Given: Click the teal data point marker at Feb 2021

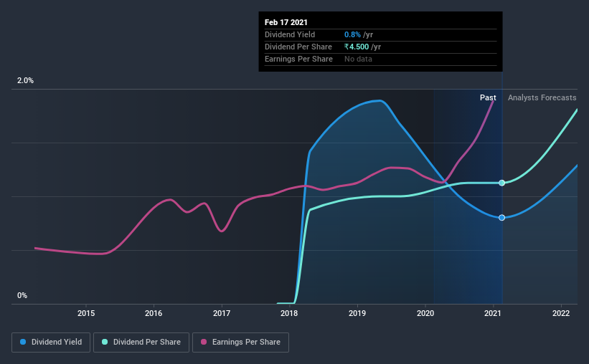Looking at the screenshot, I should [x=502, y=183].
